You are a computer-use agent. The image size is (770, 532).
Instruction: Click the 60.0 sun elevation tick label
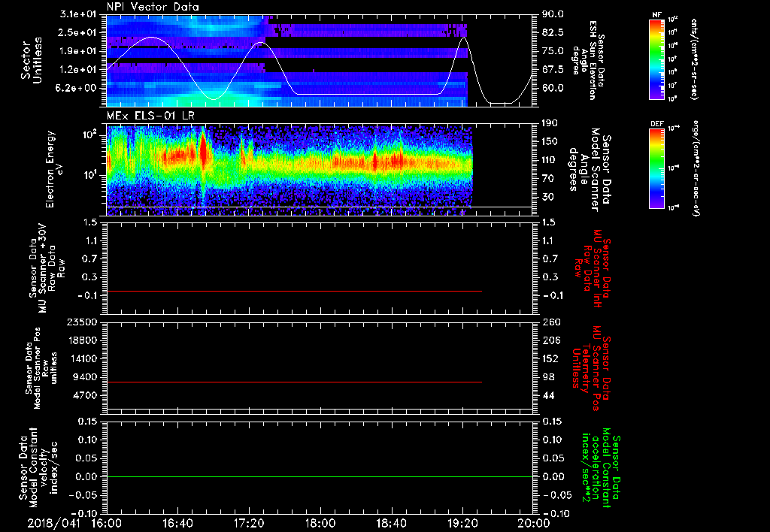553,89
